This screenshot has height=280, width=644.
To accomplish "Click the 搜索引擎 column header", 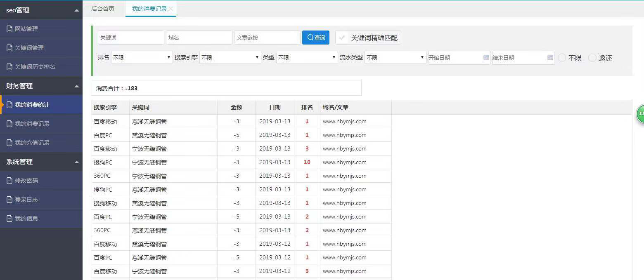I will pos(110,107).
